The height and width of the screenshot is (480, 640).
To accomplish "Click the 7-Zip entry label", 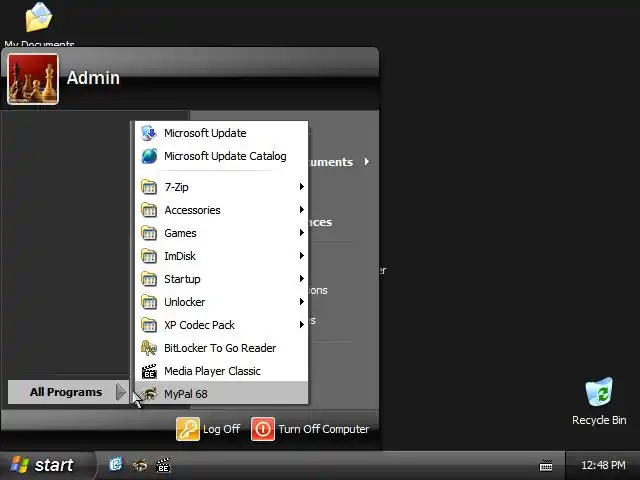I will 176,187.
